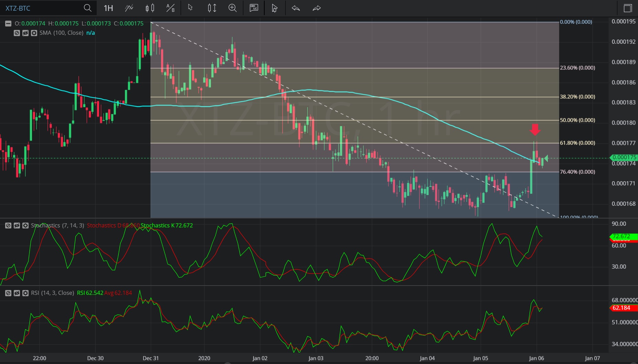Image resolution: width=638 pixels, height=364 pixels.
Task: Click the Dec 31 date label
Action: click(x=151, y=358)
